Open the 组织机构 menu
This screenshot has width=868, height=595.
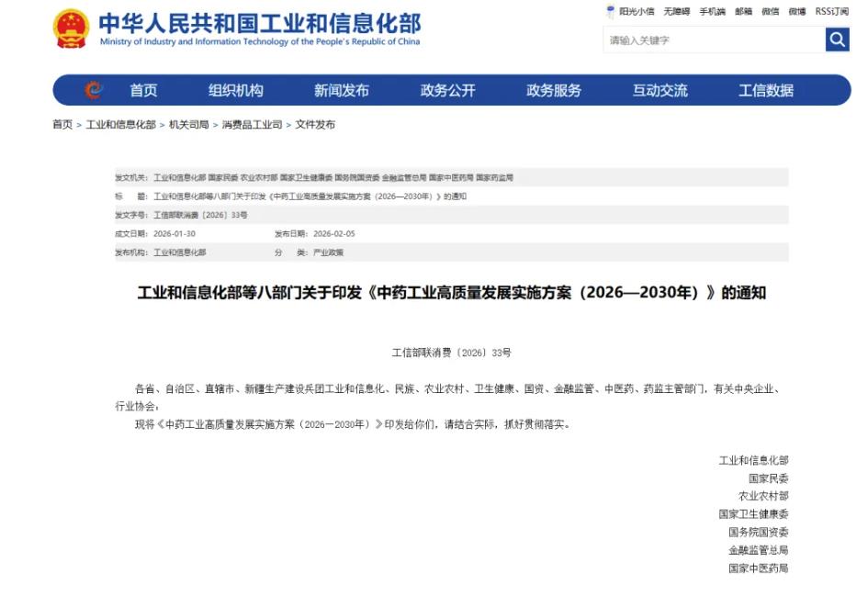pyautogui.click(x=235, y=90)
